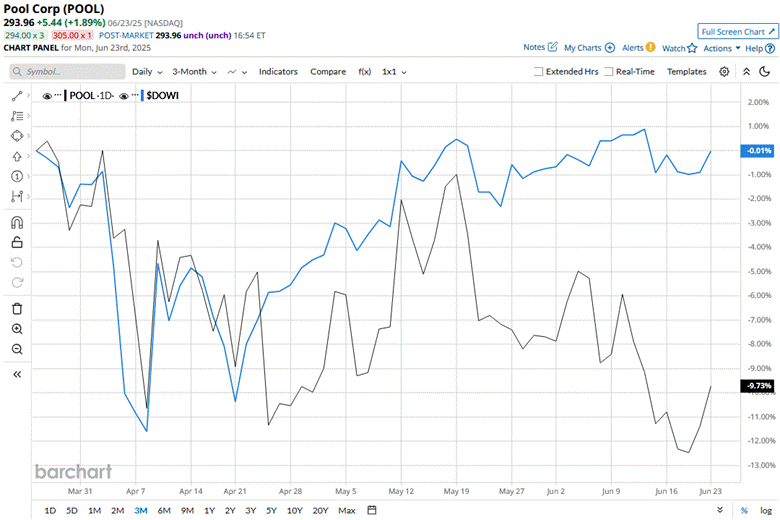Click the black -9.73% price label

click(757, 386)
